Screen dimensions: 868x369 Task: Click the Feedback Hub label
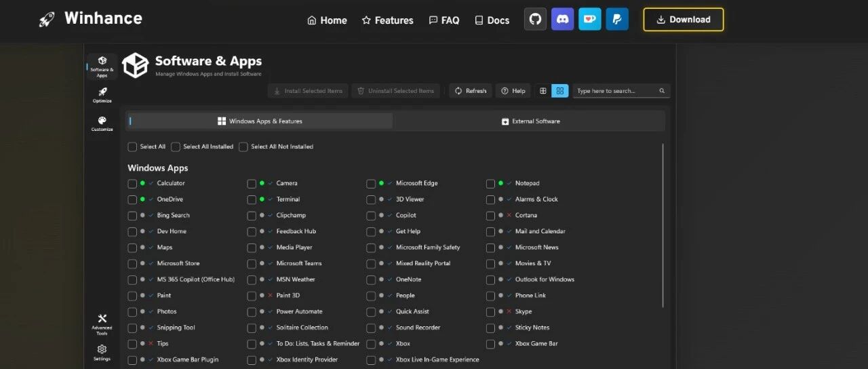[296, 231]
